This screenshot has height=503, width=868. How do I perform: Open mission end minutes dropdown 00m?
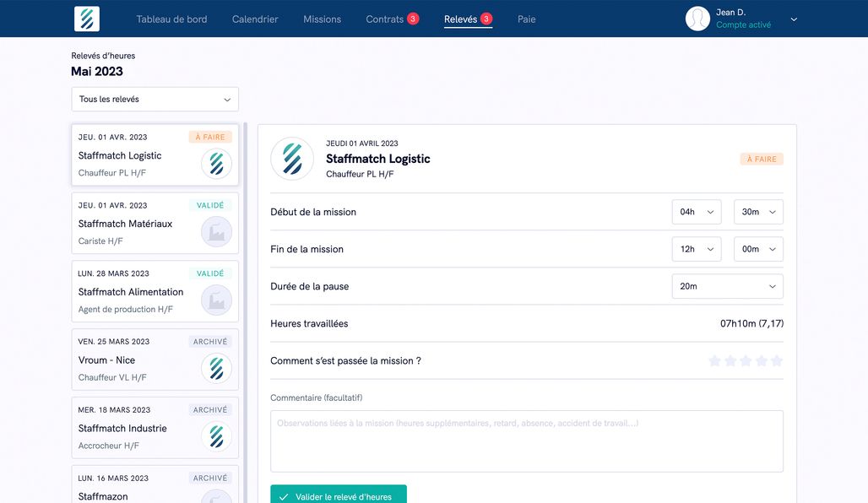tap(758, 249)
